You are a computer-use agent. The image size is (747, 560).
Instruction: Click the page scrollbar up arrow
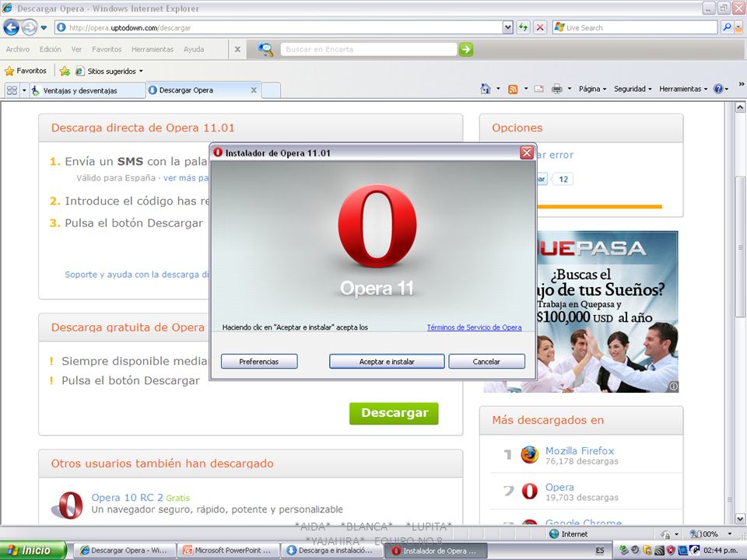740,107
